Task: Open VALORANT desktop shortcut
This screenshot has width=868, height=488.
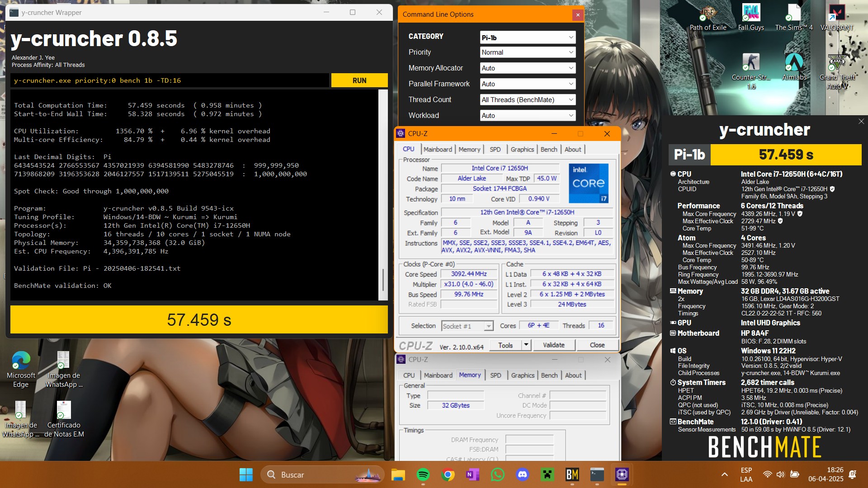Action: [837, 17]
